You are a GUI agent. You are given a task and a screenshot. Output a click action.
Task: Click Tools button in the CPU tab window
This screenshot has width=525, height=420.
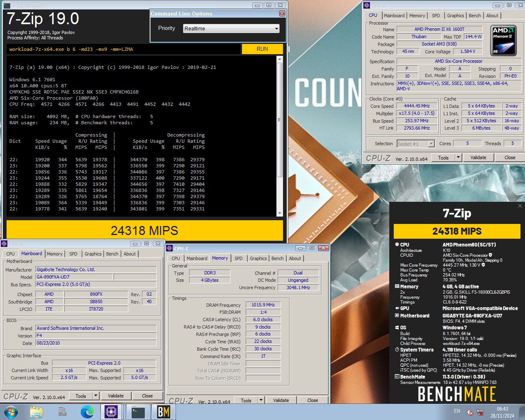[x=443, y=157]
